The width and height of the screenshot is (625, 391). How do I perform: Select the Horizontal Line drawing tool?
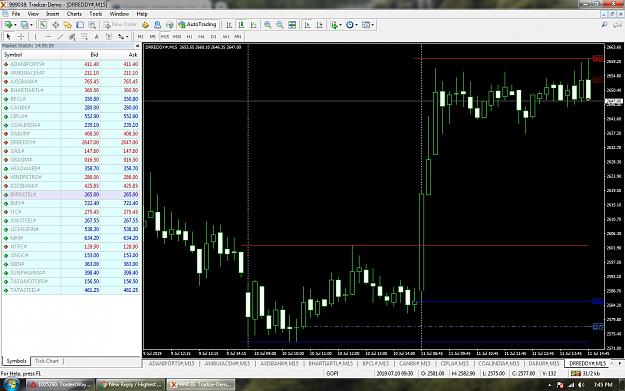pyautogui.click(x=48, y=37)
